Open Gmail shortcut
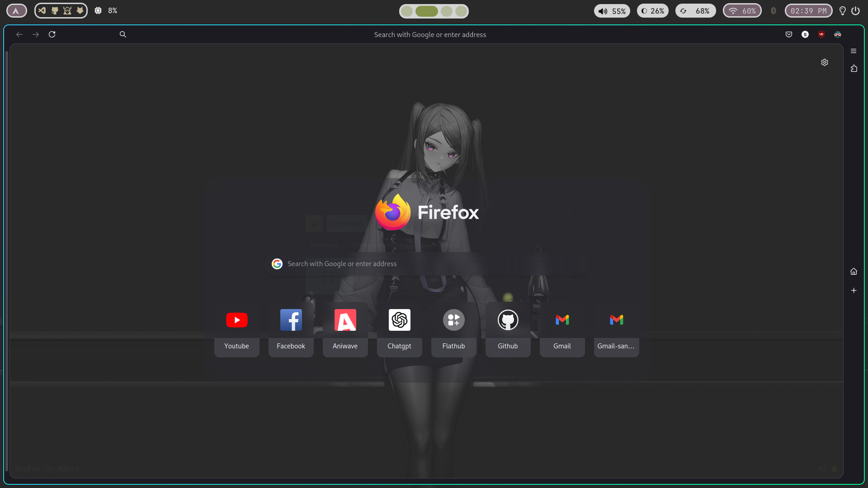Image resolution: width=868 pixels, height=488 pixels. (561, 328)
